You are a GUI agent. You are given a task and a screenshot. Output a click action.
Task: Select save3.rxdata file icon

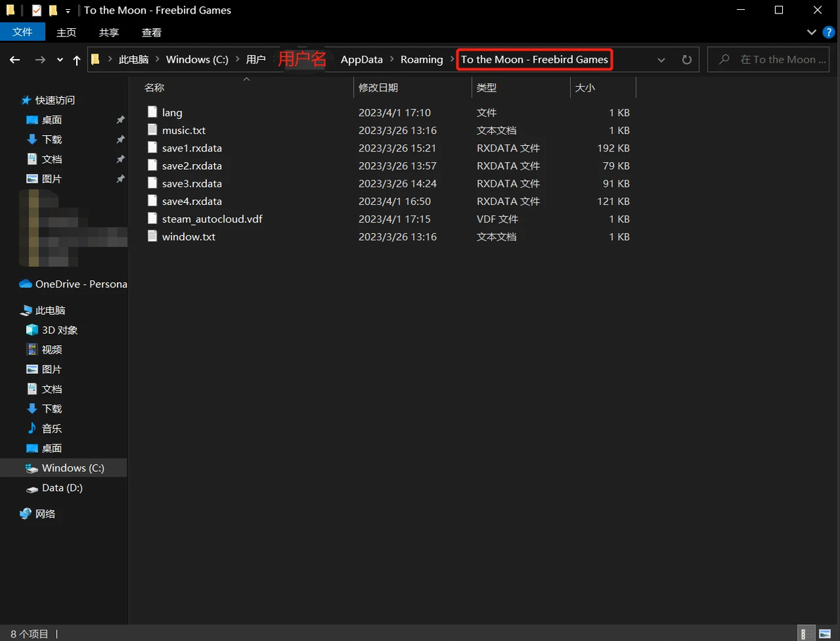[152, 183]
